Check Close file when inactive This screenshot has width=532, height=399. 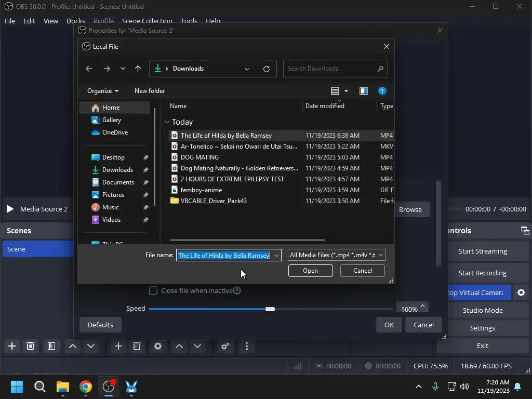click(153, 291)
